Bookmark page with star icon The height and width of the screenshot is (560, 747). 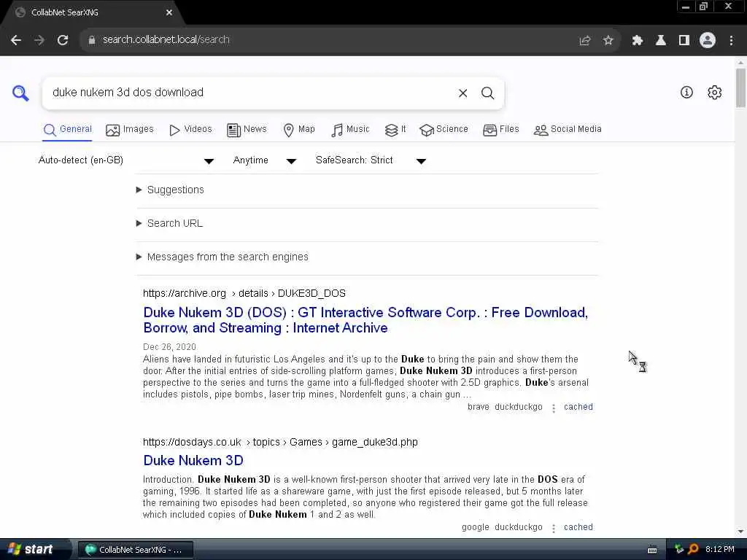[x=608, y=41]
